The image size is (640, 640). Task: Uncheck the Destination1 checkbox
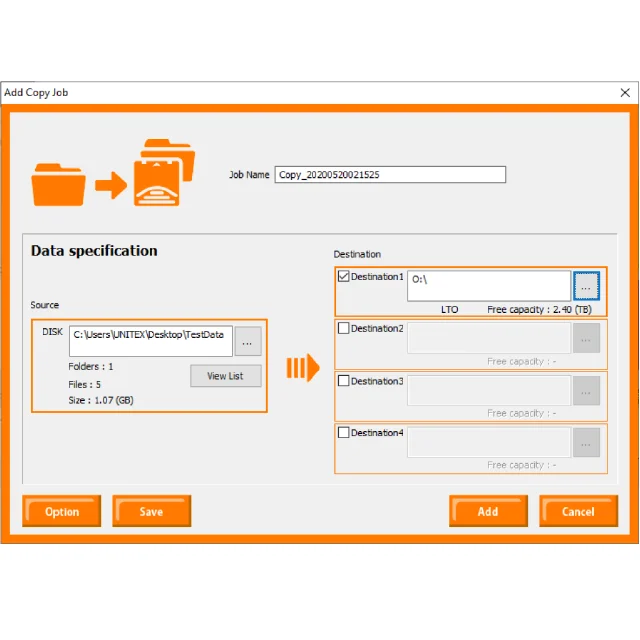(x=344, y=277)
